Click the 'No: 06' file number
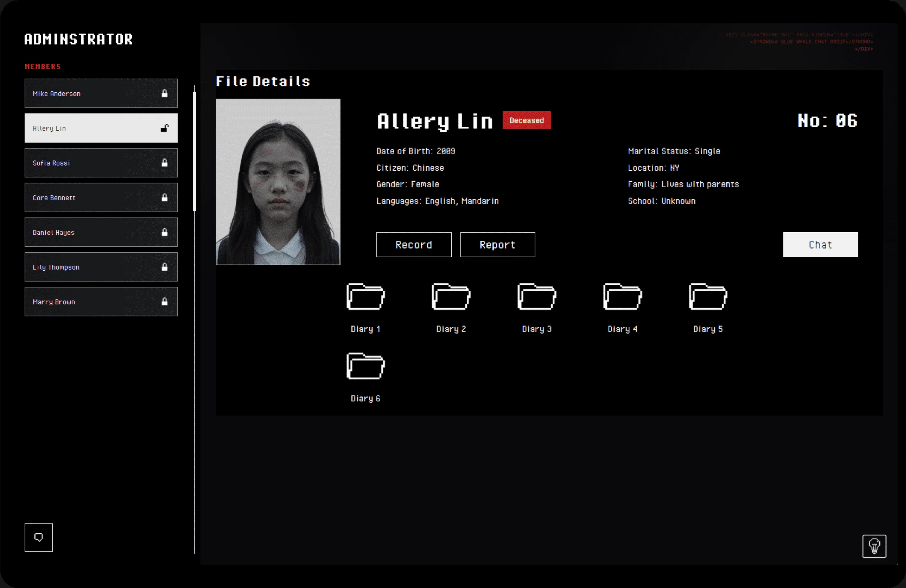 pos(827,121)
